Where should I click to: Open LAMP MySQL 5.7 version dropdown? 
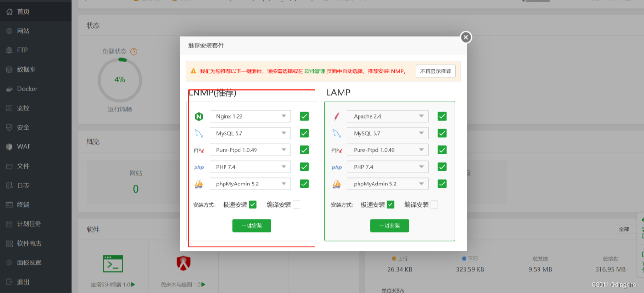(x=388, y=133)
